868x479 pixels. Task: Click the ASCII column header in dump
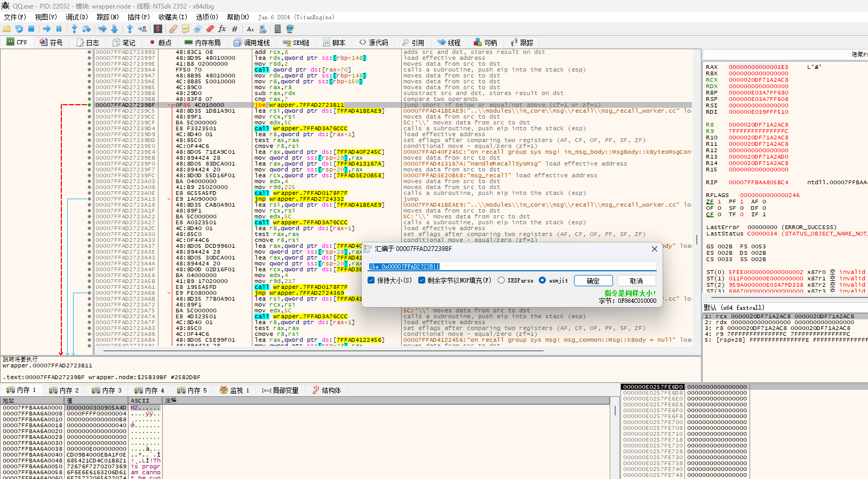click(x=146, y=401)
